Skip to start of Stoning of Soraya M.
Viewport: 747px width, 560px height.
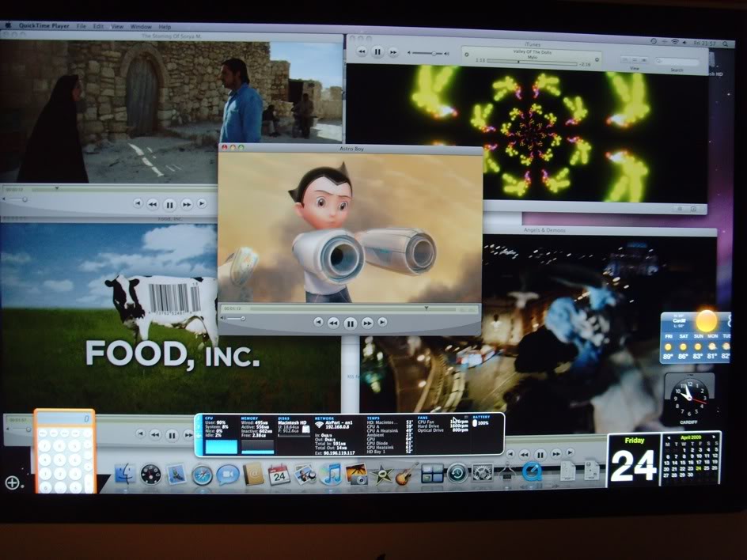[x=138, y=203]
